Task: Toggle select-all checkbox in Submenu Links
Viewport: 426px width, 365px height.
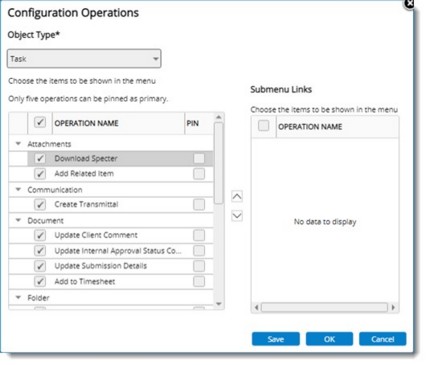Action: [x=263, y=126]
